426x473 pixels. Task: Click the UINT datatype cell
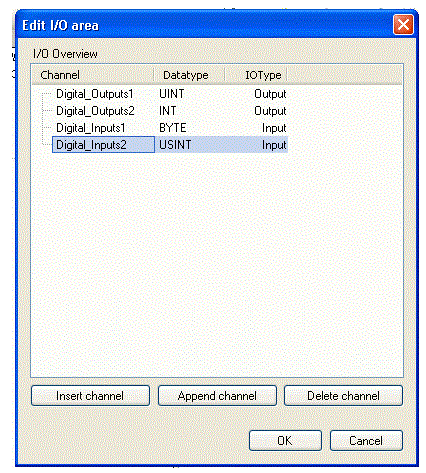(x=171, y=94)
